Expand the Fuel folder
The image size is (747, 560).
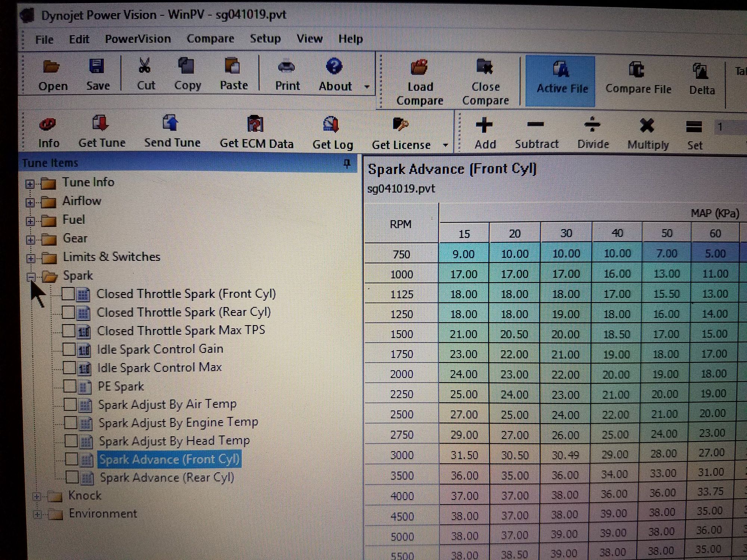click(30, 221)
